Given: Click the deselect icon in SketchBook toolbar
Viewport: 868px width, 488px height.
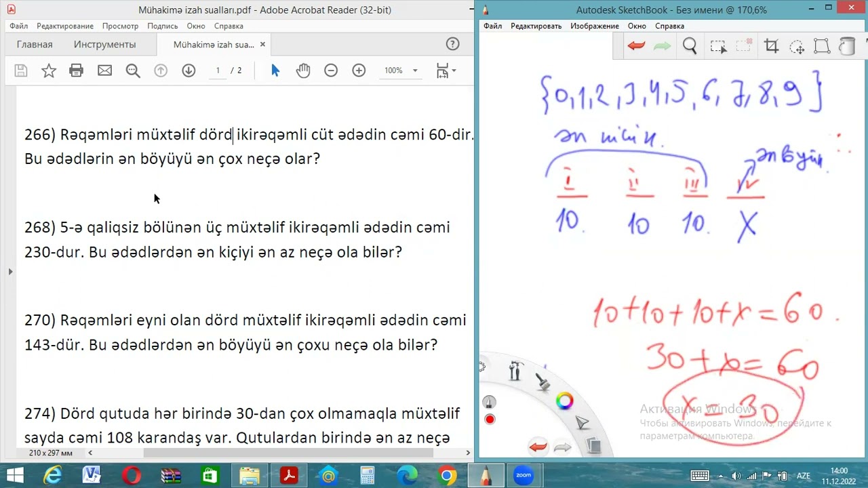Looking at the screenshot, I should pos(744,46).
